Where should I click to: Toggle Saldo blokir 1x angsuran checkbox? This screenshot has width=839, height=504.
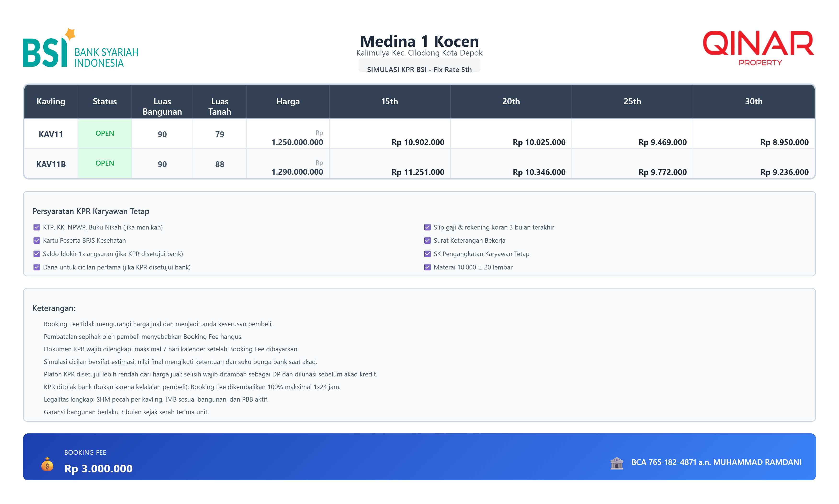click(37, 254)
